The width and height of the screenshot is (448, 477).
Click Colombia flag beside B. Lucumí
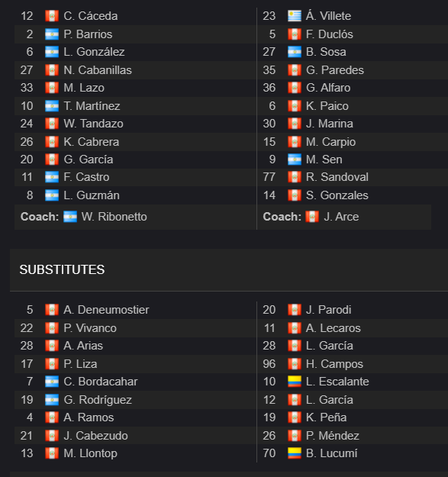point(295,453)
